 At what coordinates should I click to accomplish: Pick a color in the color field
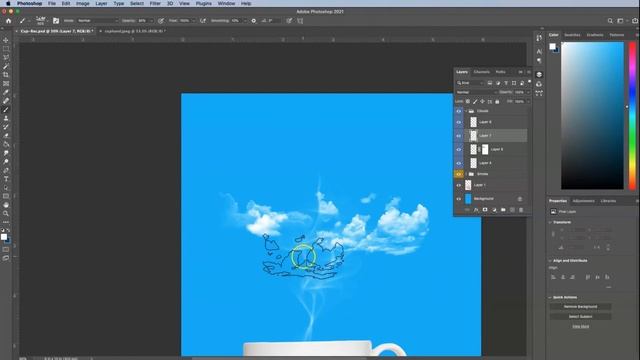click(592, 116)
